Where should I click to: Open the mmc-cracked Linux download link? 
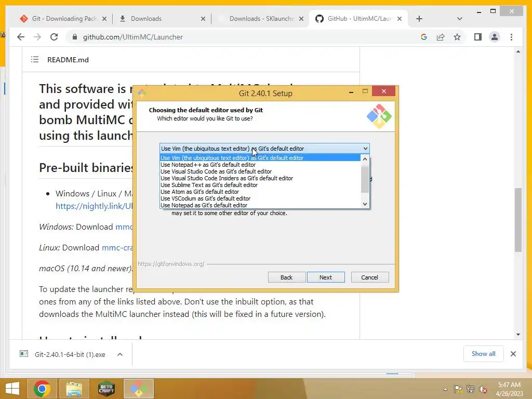pos(117,248)
